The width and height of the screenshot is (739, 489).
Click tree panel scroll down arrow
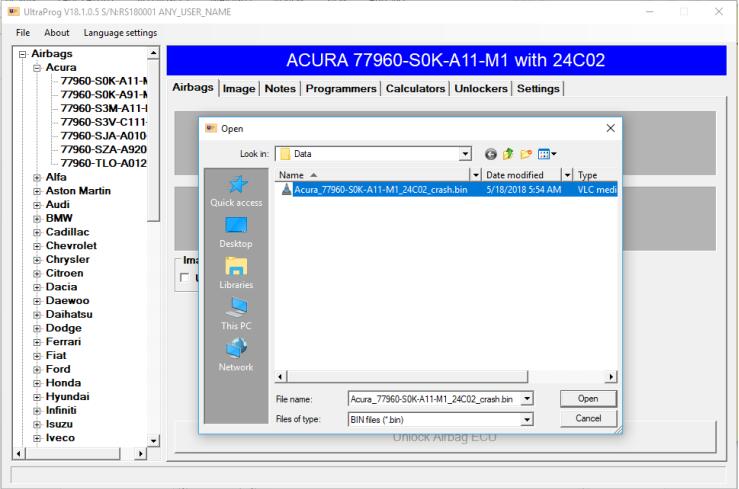coord(153,441)
